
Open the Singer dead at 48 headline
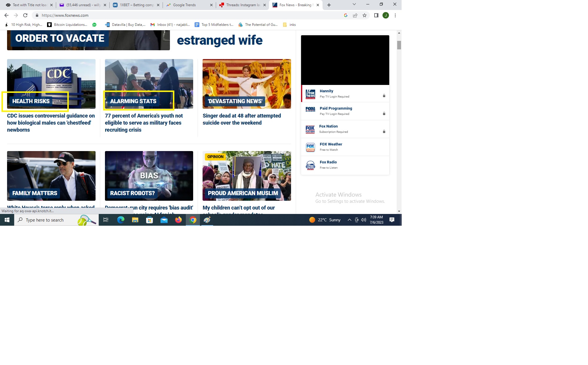pyautogui.click(x=242, y=119)
